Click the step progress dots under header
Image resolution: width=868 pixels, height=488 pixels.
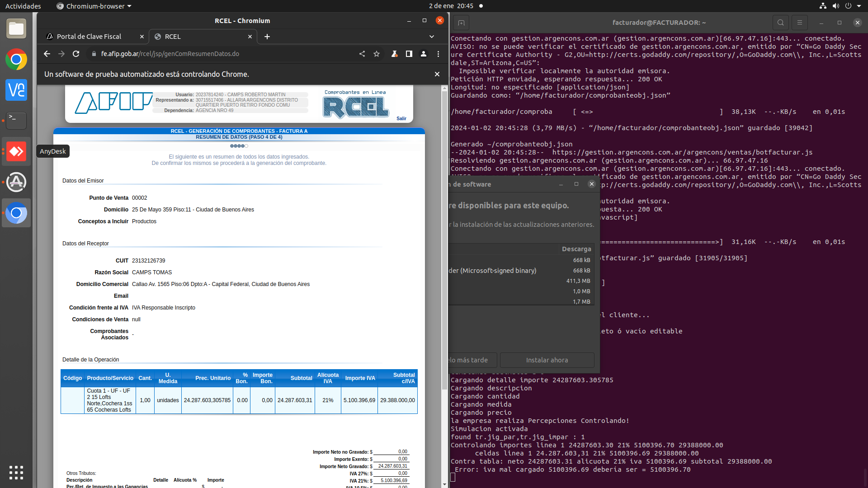[239, 146]
